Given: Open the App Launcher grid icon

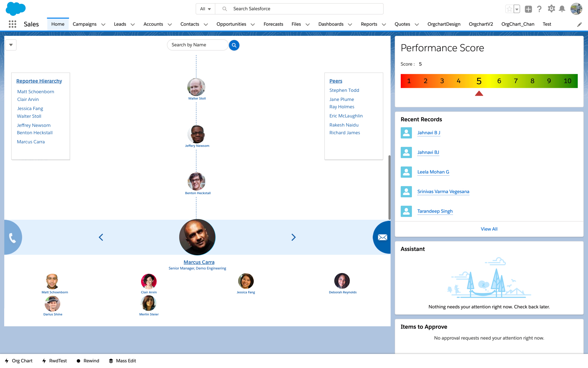Looking at the screenshot, I should (13, 24).
